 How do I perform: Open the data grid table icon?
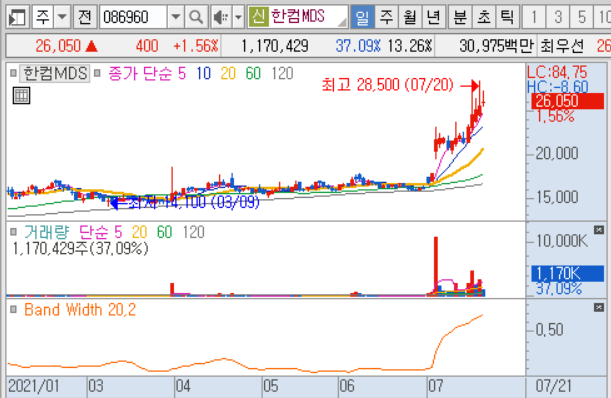pos(21,96)
